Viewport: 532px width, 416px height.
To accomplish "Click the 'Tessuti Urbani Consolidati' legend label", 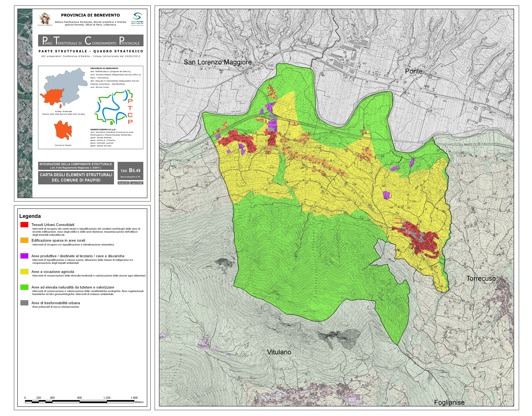I will click(x=53, y=225).
